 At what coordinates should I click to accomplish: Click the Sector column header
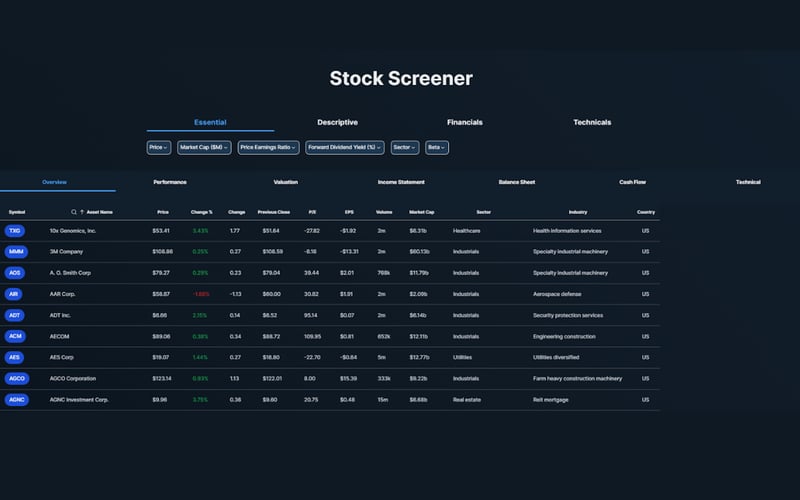[484, 212]
